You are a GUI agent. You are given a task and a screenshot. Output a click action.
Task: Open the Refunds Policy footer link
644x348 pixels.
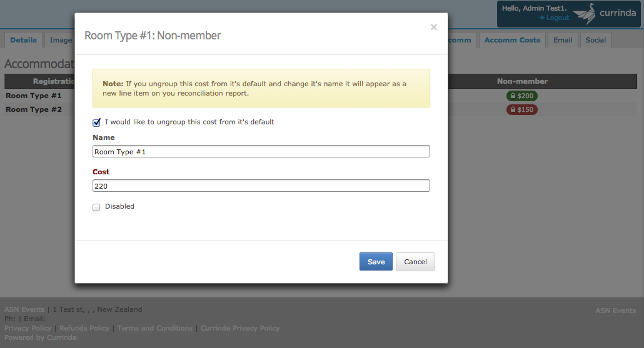coord(84,328)
